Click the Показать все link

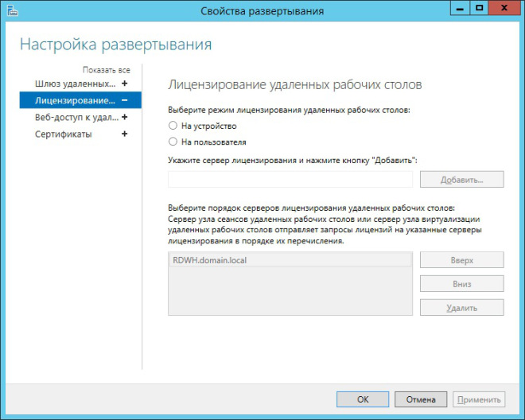(x=106, y=70)
